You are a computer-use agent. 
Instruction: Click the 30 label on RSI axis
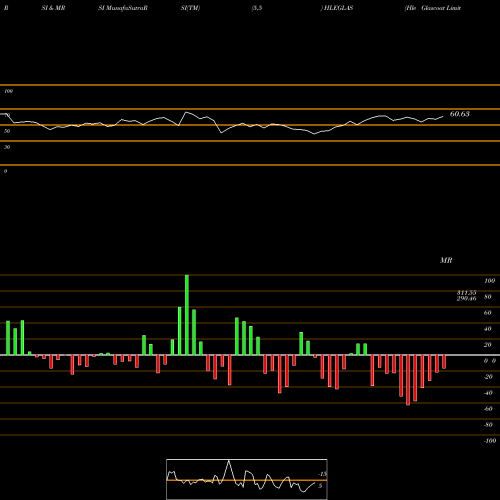(7, 147)
